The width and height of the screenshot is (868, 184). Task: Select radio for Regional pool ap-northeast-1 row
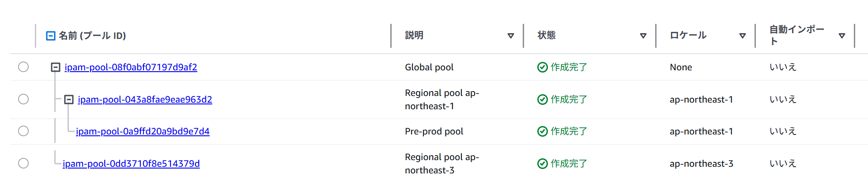(23, 99)
